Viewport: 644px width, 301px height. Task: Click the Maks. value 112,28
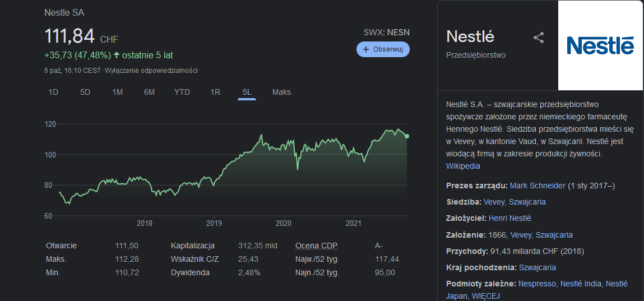pos(127,259)
